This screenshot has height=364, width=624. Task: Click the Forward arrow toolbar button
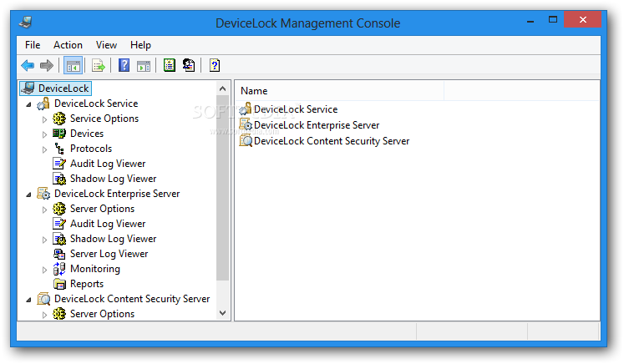(47, 65)
